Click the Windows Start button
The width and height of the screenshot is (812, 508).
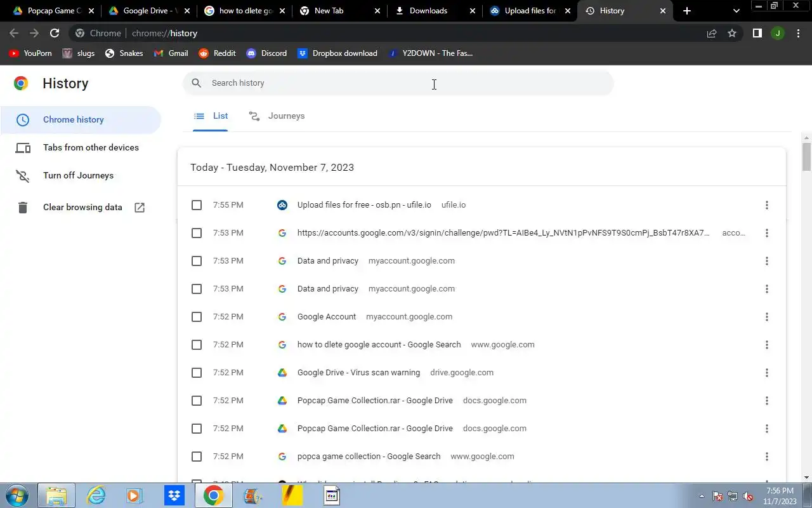17,495
